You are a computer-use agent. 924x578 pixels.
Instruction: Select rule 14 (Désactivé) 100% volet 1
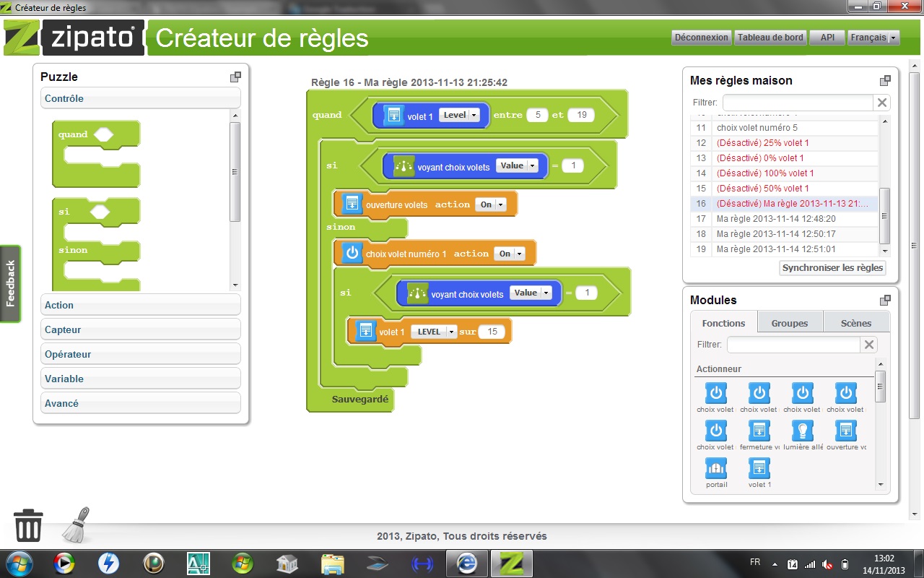[784, 173]
